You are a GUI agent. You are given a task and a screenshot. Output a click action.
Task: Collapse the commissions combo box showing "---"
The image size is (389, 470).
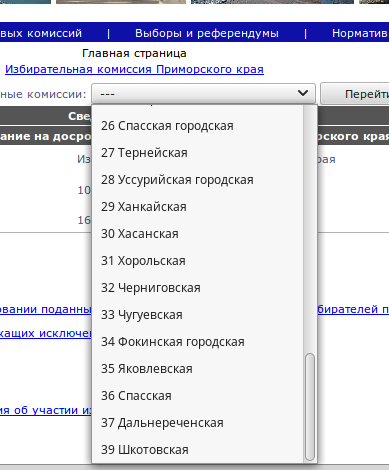[x=203, y=94]
